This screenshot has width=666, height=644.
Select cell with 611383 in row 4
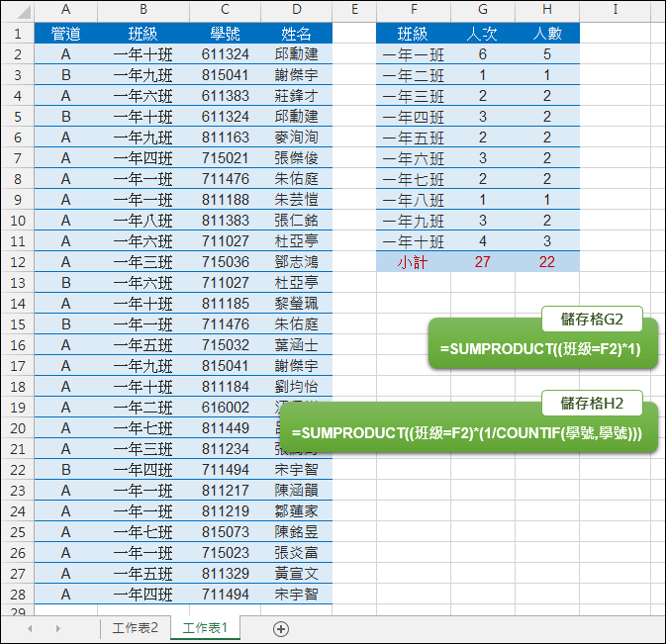[225, 96]
